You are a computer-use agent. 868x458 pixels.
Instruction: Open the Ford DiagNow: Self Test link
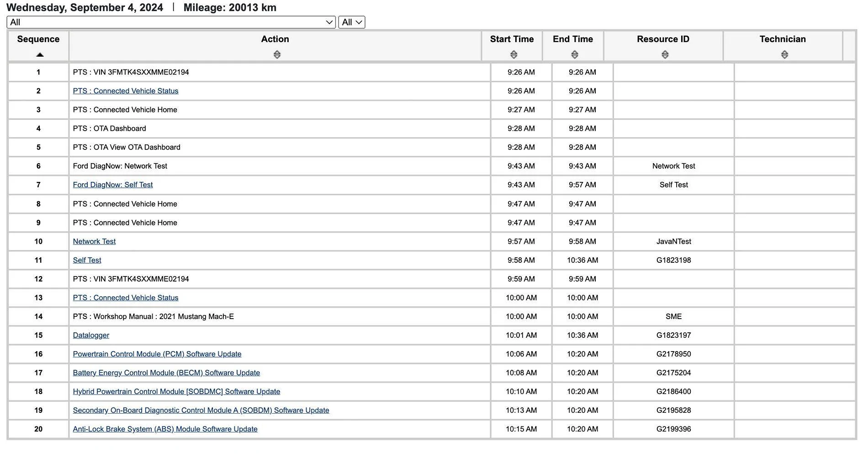point(113,185)
